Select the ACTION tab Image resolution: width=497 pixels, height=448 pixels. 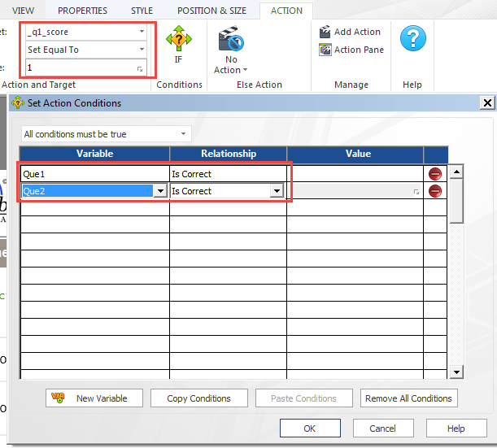pos(286,11)
